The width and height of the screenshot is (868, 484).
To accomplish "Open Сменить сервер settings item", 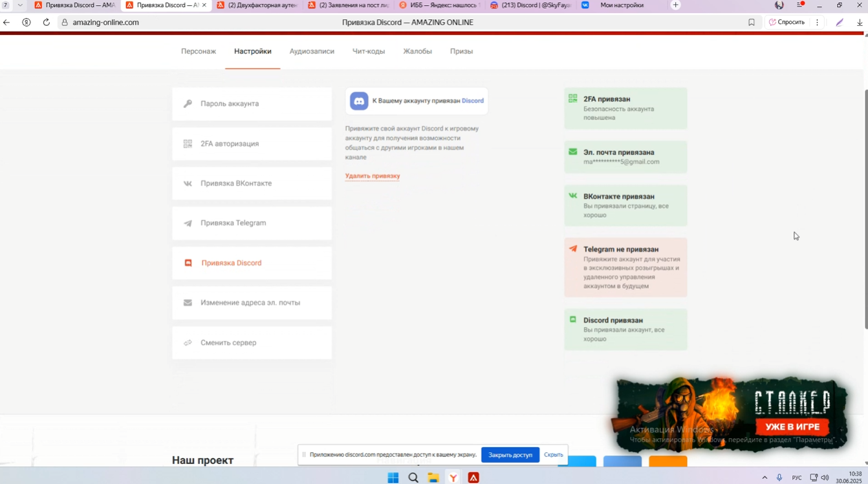I will tap(252, 342).
